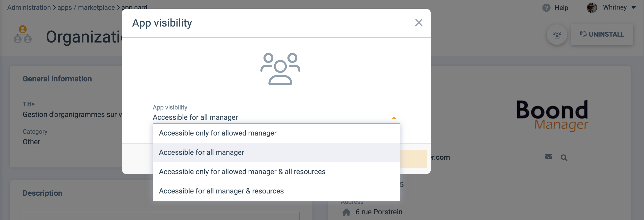This screenshot has width=644, height=220.
Task: Open app visibility group icon button
Action: coord(557,35)
